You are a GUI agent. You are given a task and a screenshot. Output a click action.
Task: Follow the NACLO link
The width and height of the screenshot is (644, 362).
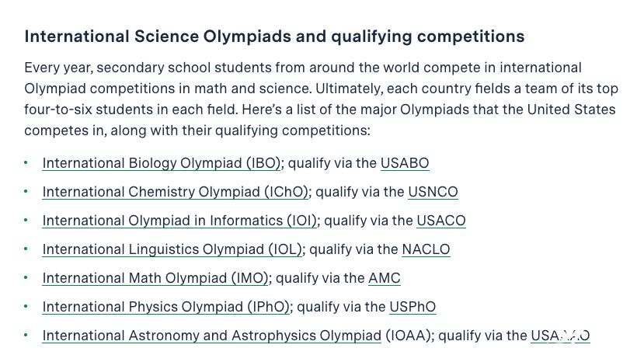pyautogui.click(x=426, y=249)
